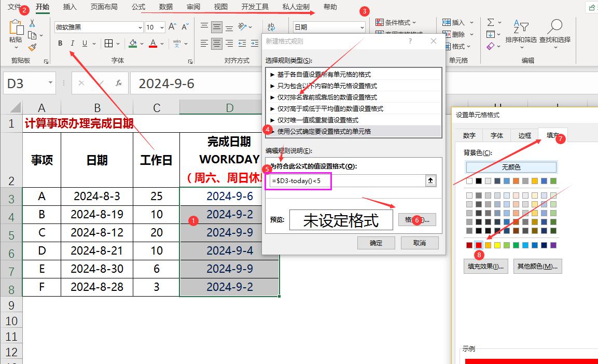Click the AutoSum sigma icon
The height and width of the screenshot is (364, 598).
[x=491, y=22]
